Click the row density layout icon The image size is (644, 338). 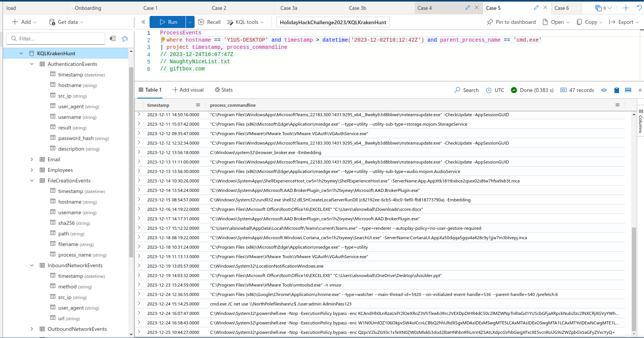pos(628,90)
